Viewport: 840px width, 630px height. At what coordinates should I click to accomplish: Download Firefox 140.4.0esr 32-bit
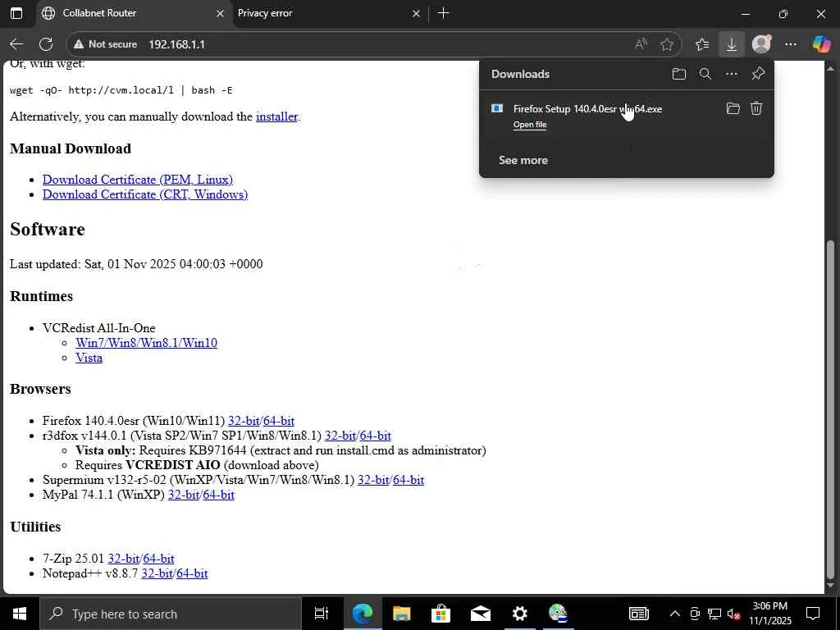click(244, 421)
